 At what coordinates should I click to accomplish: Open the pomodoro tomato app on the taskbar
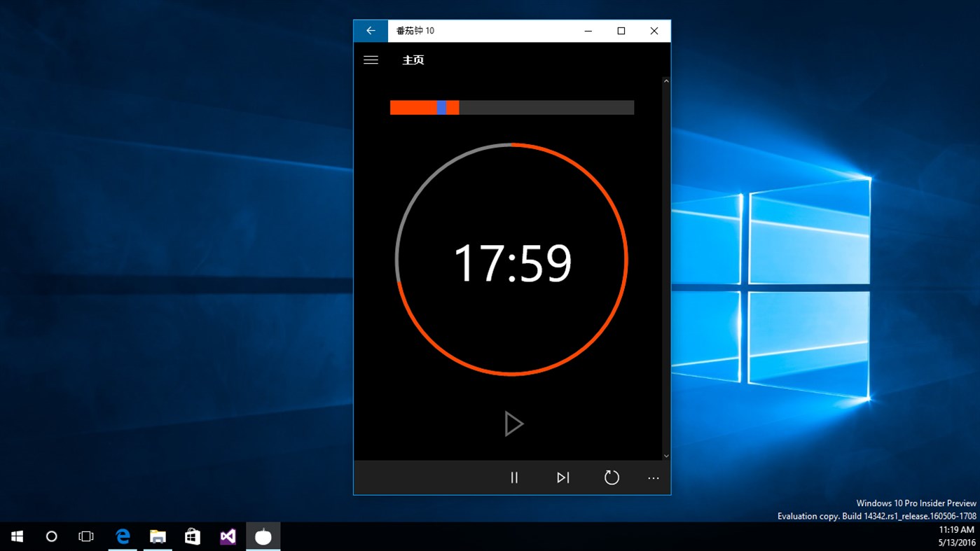point(263,536)
